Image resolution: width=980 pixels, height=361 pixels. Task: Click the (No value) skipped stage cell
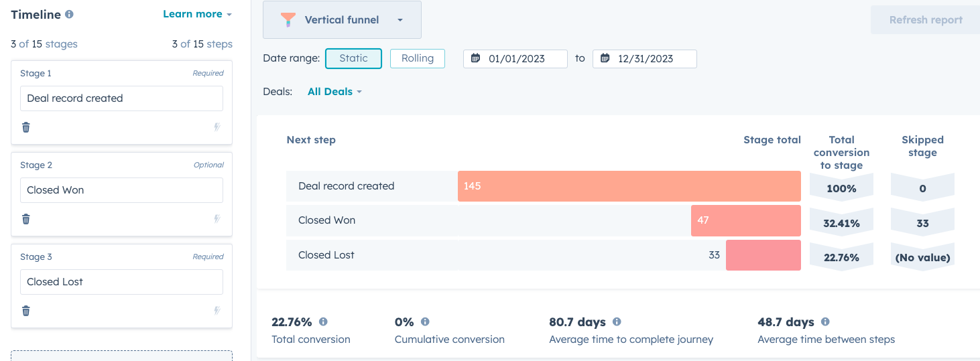coord(922,258)
